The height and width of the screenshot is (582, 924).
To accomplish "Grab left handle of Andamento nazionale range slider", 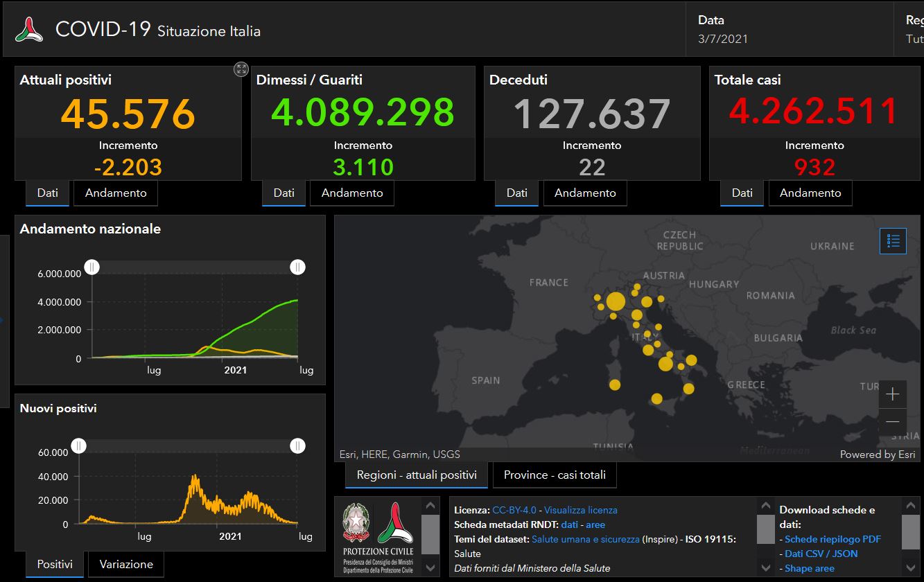I will [x=92, y=267].
